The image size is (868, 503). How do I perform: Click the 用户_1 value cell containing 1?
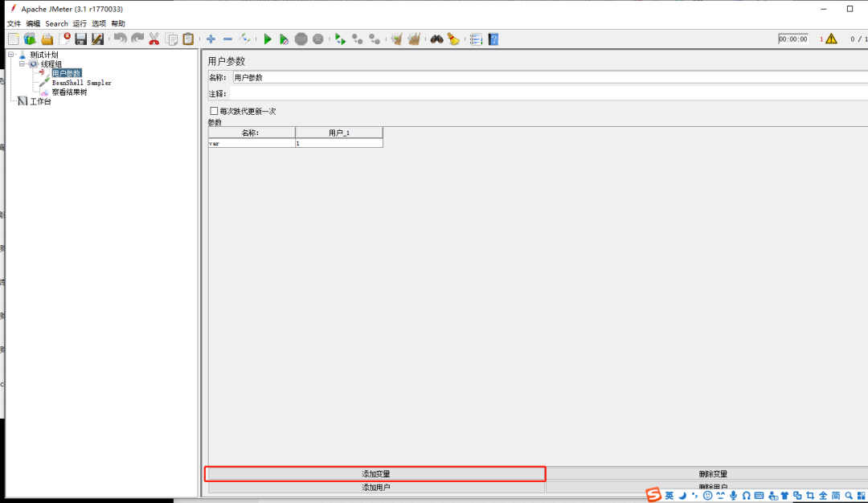[339, 143]
